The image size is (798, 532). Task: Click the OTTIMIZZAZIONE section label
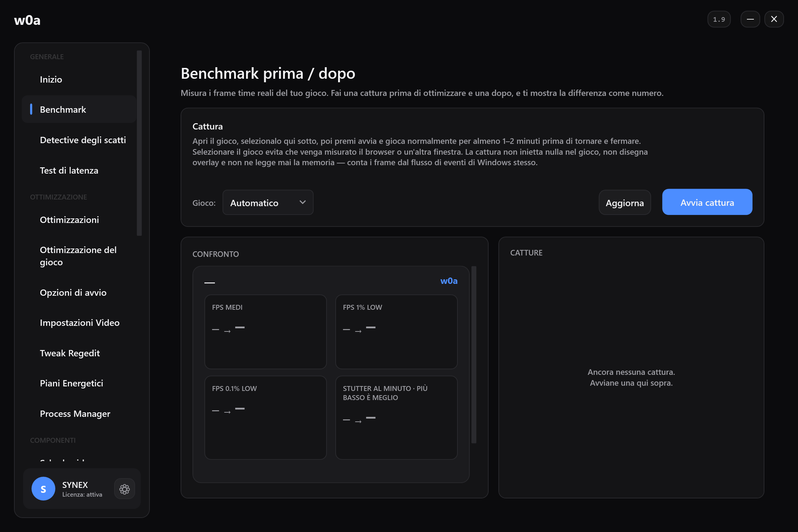point(58,197)
